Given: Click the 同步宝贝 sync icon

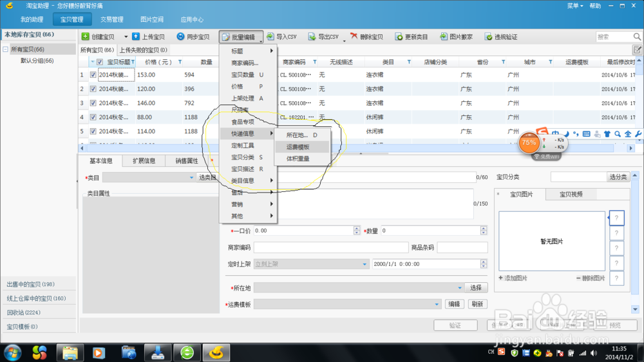Looking at the screenshot, I should click(x=180, y=37).
